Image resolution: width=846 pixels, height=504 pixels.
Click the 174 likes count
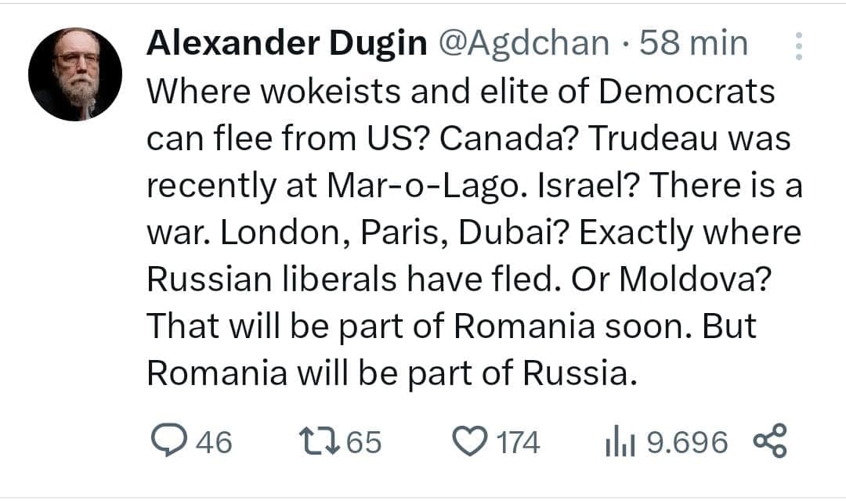coord(518,442)
